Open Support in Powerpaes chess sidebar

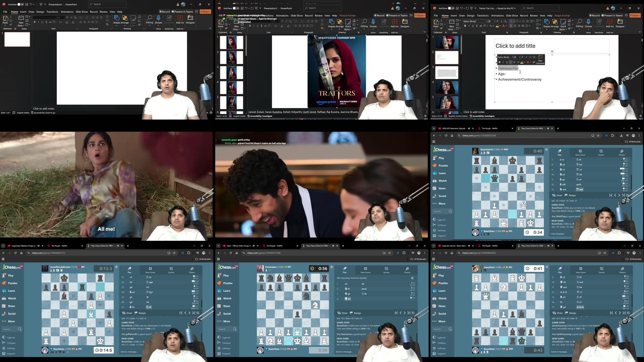point(224,354)
